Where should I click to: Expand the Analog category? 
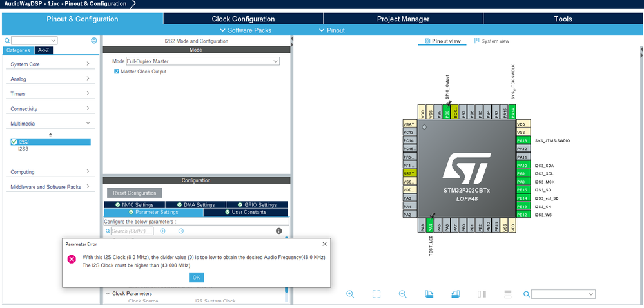[50, 79]
